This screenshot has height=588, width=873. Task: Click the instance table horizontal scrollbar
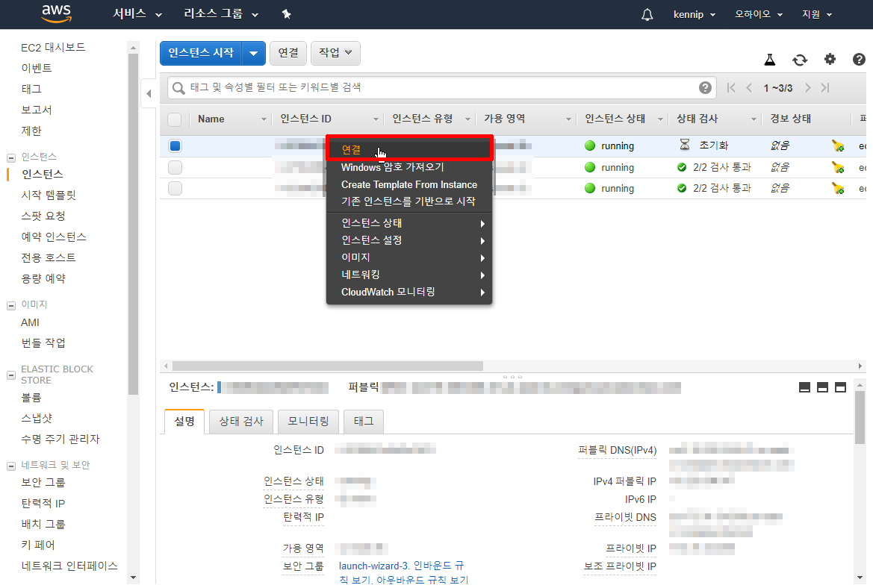tap(327, 366)
